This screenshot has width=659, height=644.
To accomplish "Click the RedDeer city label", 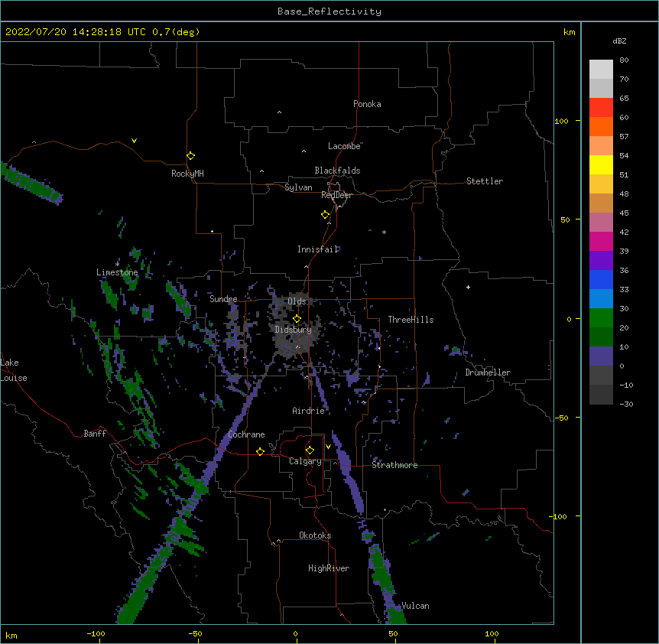I will tap(336, 195).
